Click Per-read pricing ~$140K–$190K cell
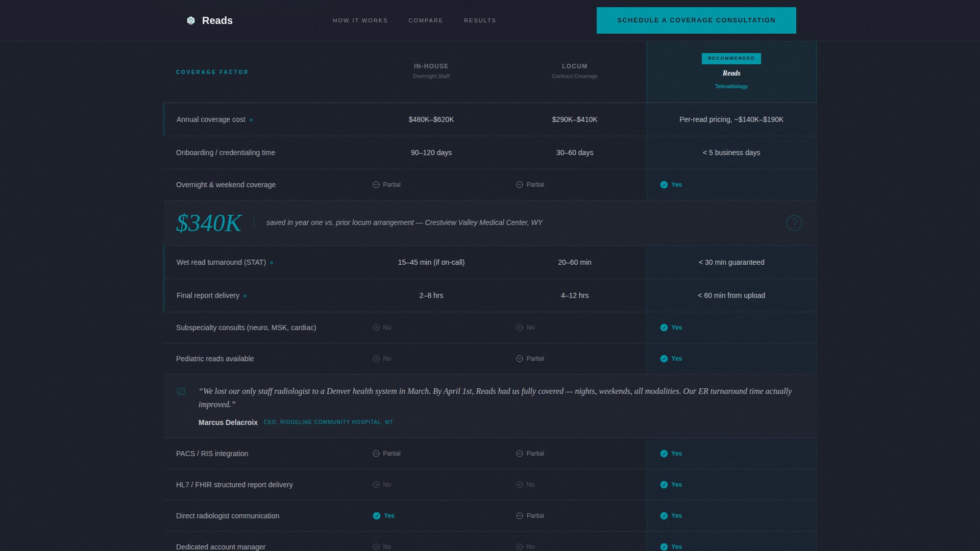This screenshot has width=980, height=551. pos(731,119)
